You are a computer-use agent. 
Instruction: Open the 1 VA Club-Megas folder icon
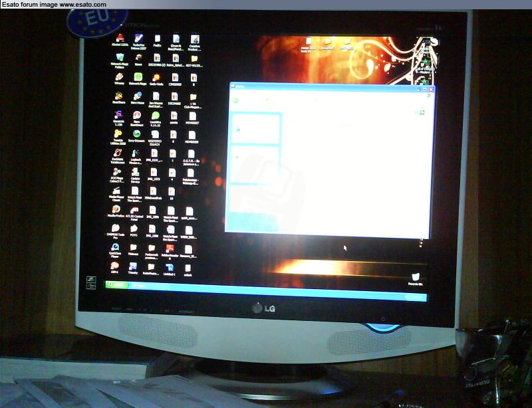pyautogui.click(x=193, y=100)
